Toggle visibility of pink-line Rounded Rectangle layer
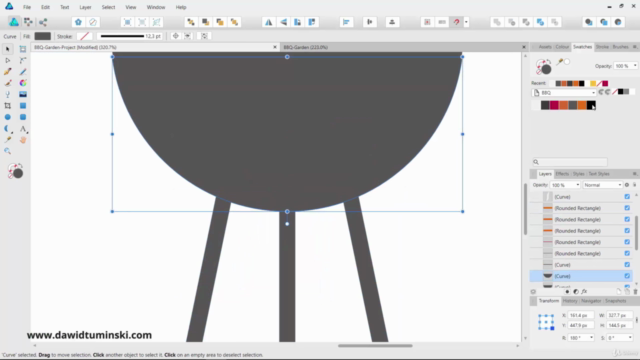This screenshot has width=640, height=360. pos(627,242)
